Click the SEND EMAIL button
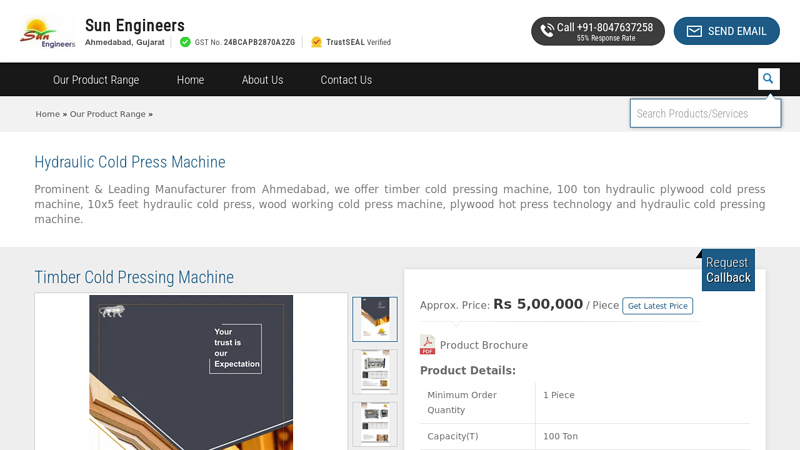800x450 pixels. (727, 31)
